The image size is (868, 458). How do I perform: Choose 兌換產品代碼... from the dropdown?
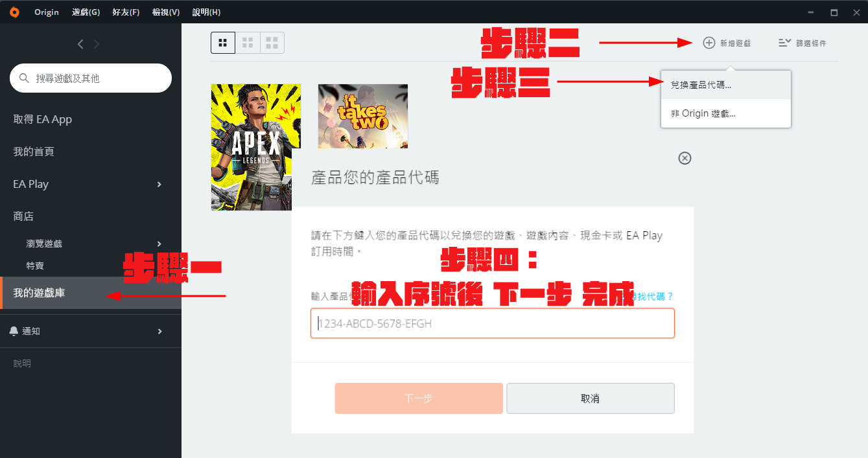point(726,85)
